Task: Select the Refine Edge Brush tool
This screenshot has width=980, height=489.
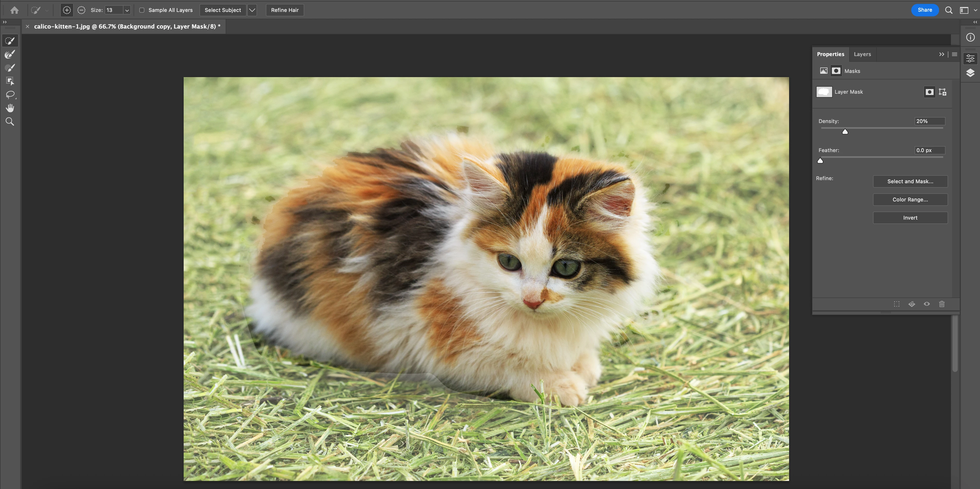Action: click(x=10, y=55)
